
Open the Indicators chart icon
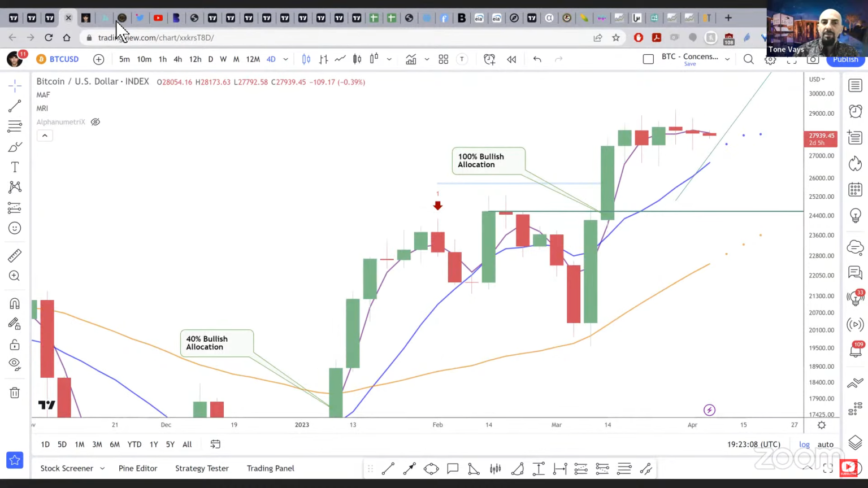[411, 59]
